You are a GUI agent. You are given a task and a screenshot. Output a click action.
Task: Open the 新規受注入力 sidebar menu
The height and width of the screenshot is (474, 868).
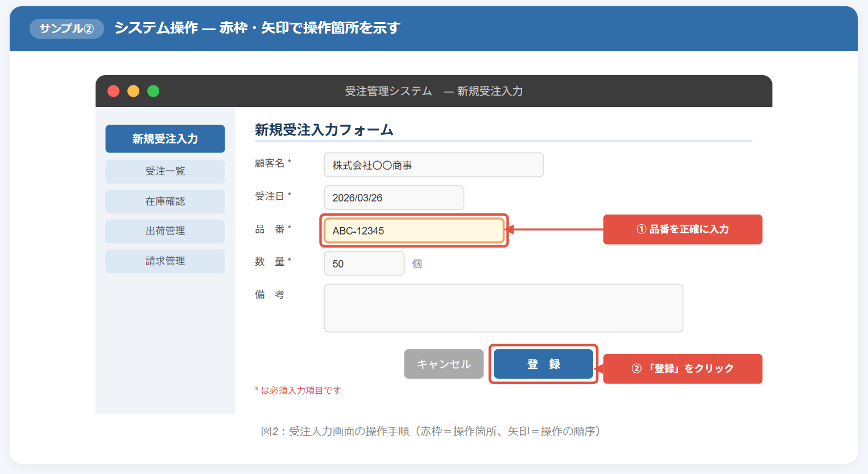165,139
